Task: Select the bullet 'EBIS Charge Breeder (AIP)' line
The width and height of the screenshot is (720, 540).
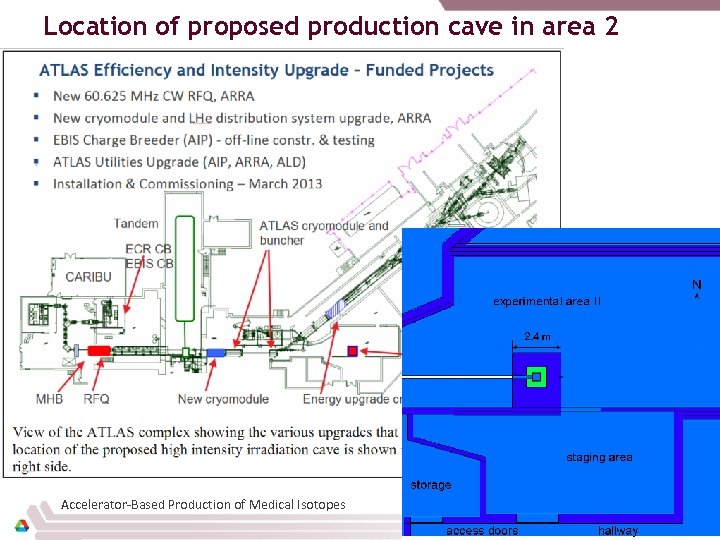Action: click(x=214, y=140)
